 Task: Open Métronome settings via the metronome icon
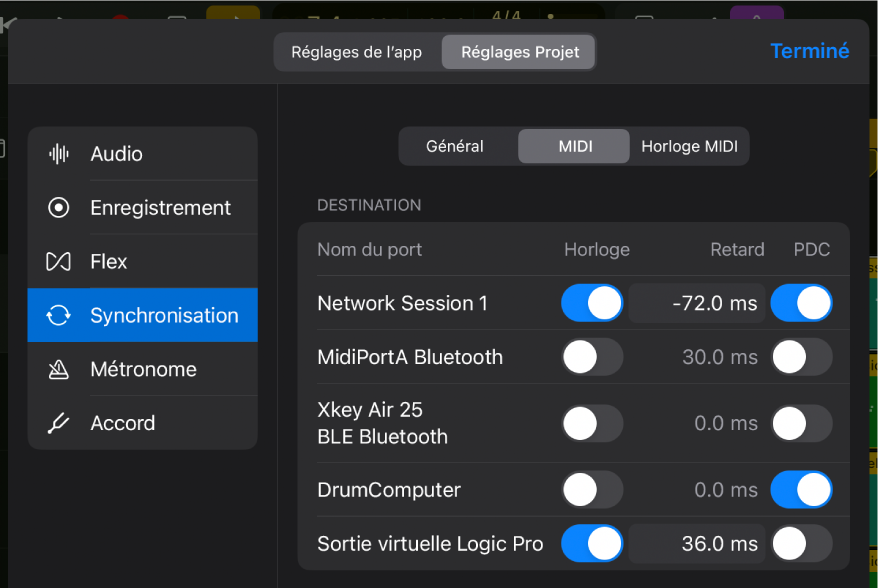pyautogui.click(x=57, y=368)
